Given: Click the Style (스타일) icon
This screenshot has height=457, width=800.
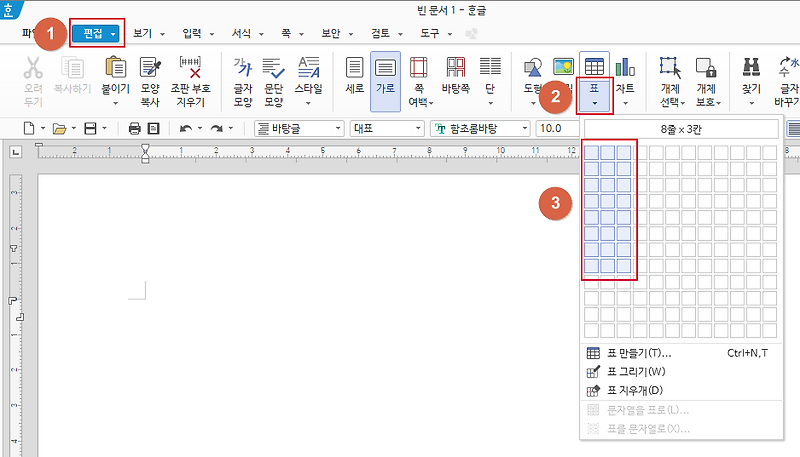Looking at the screenshot, I should pyautogui.click(x=309, y=67).
